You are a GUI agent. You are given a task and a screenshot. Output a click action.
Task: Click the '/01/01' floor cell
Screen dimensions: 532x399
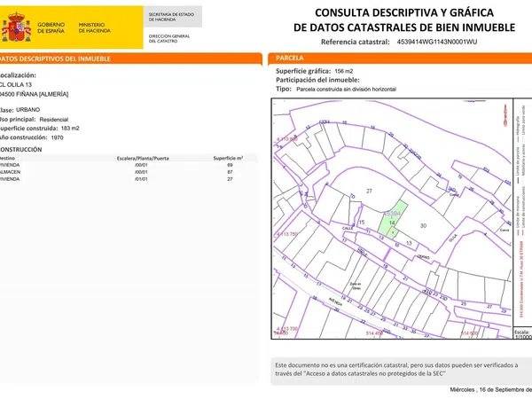pyautogui.click(x=141, y=179)
